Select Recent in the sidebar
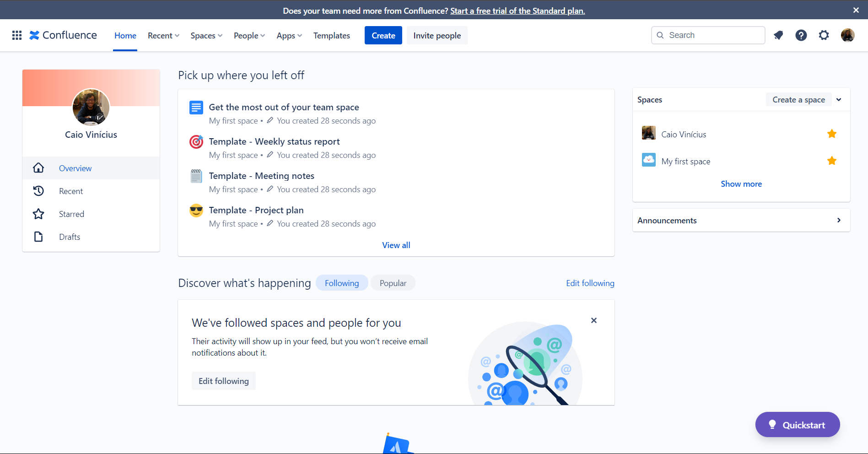 [x=91, y=191]
